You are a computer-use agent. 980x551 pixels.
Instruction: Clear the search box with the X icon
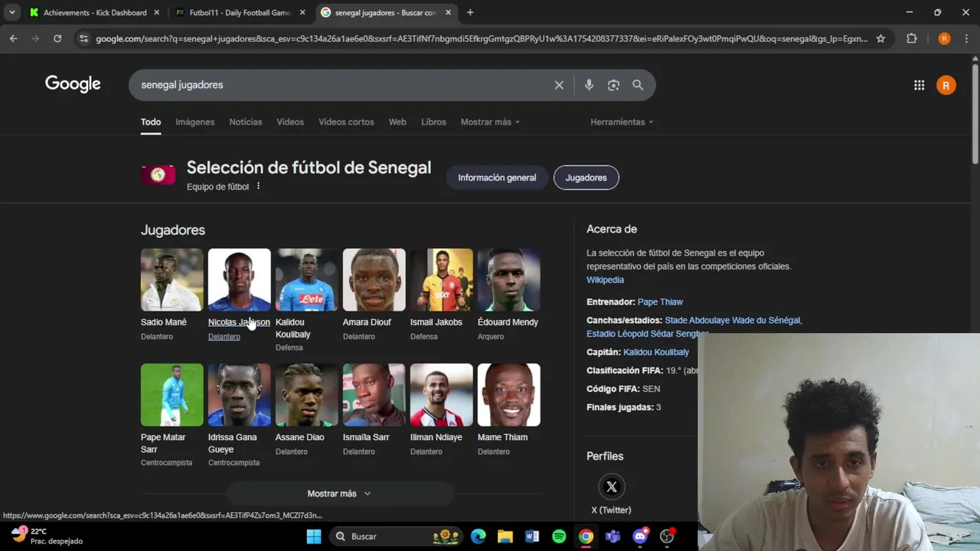click(559, 85)
